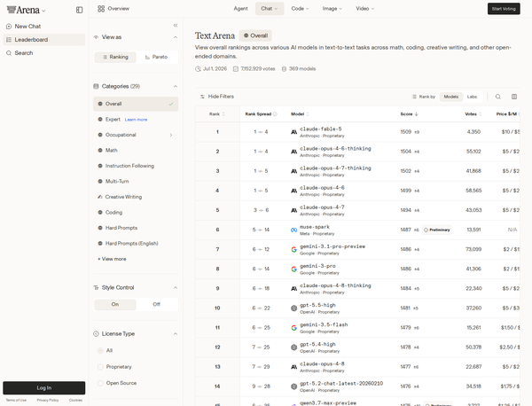Image resolution: width=532 pixels, height=406 pixels.
Task: Click Hide Filters button
Action: click(217, 97)
